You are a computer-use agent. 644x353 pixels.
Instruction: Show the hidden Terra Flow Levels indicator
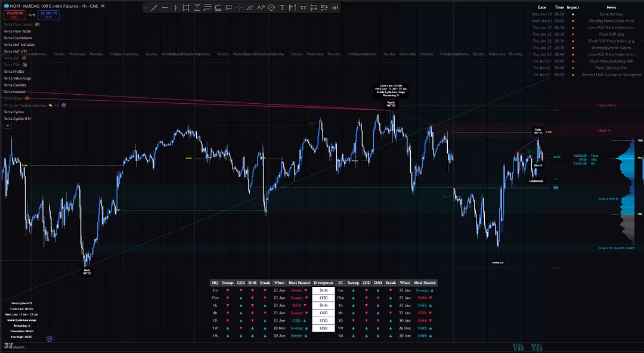38,24
